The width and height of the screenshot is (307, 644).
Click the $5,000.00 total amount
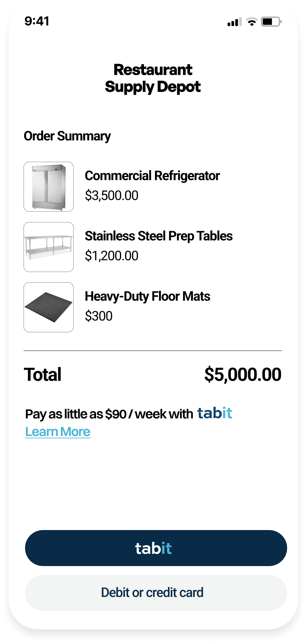coord(243,375)
